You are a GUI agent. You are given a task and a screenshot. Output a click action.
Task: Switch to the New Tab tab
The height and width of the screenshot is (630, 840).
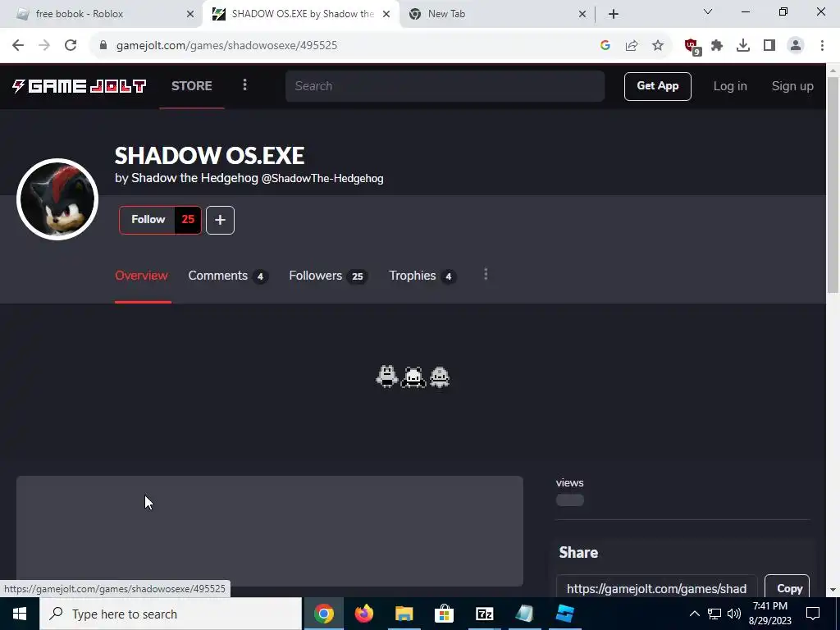tap(492, 14)
